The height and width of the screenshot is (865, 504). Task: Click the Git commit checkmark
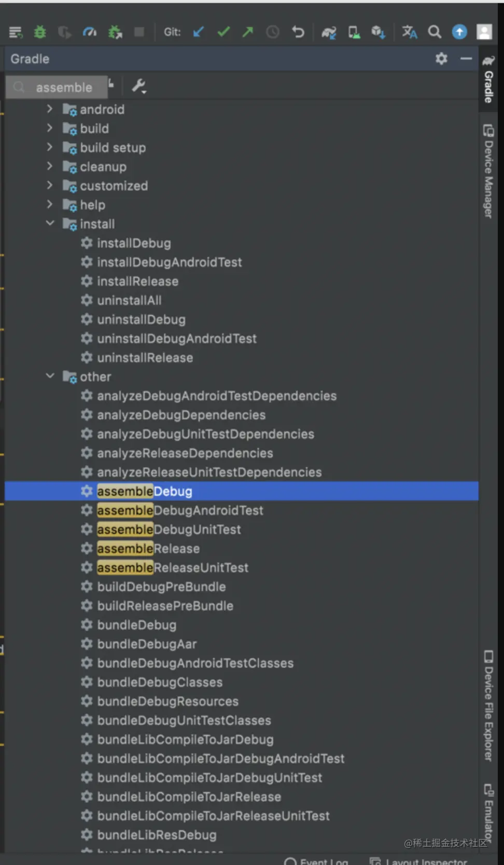(x=223, y=32)
